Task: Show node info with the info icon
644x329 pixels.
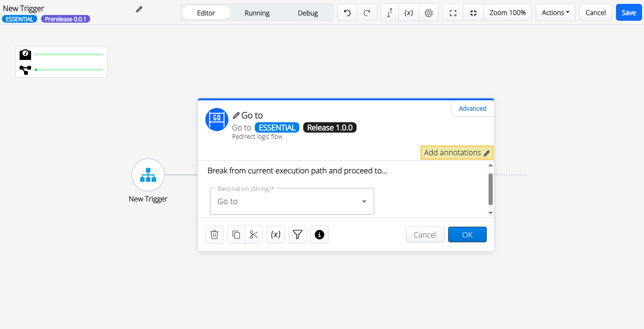Action: [319, 234]
